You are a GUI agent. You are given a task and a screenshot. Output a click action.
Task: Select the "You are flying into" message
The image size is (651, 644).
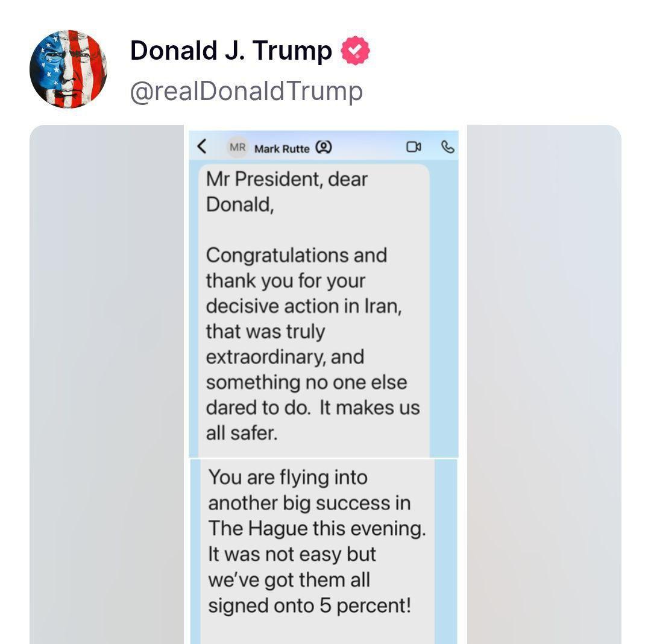click(x=288, y=478)
